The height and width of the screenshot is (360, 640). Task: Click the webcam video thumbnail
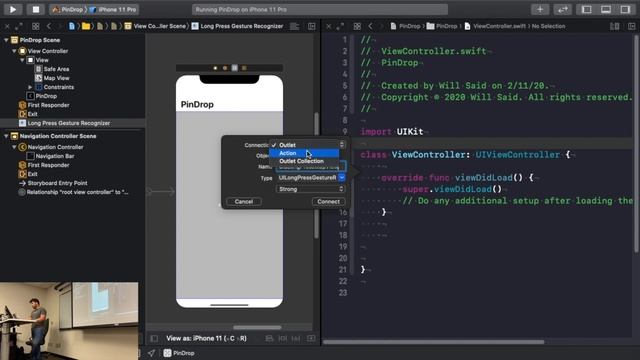69,321
